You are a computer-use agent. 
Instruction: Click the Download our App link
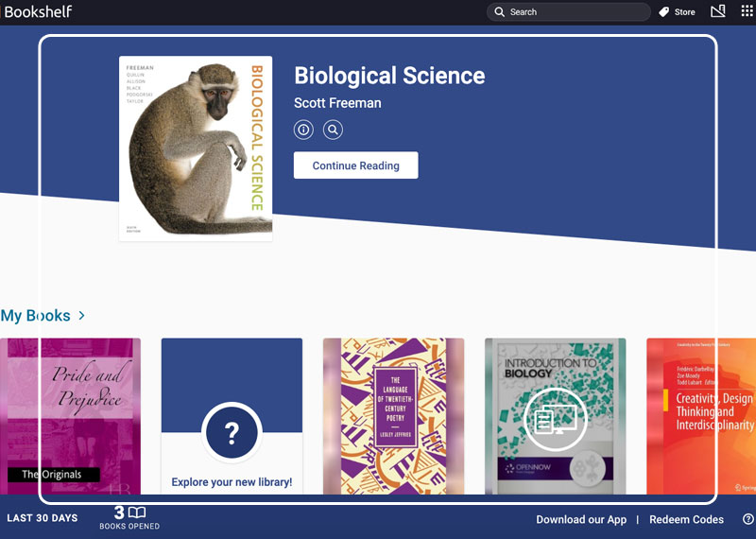tap(581, 520)
